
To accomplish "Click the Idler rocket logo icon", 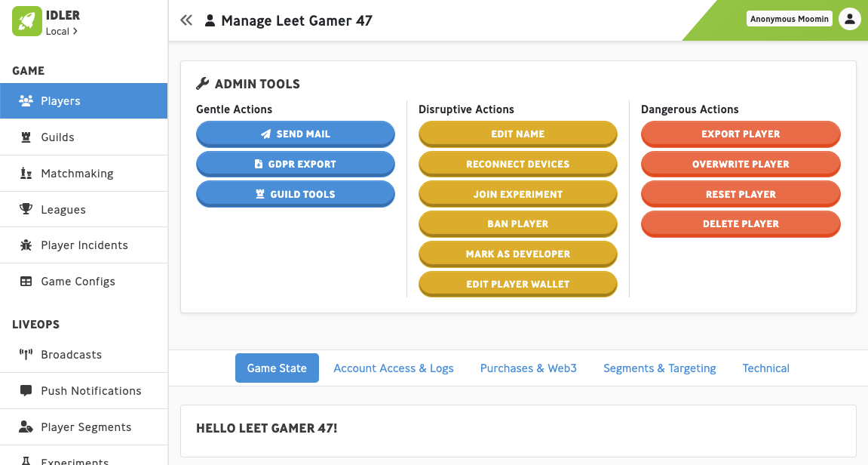I will pos(26,21).
